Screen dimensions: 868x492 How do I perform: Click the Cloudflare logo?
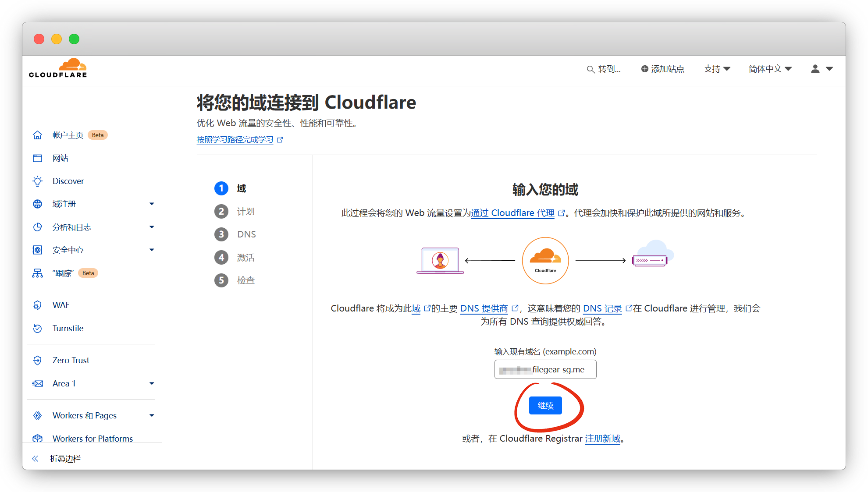coord(58,68)
